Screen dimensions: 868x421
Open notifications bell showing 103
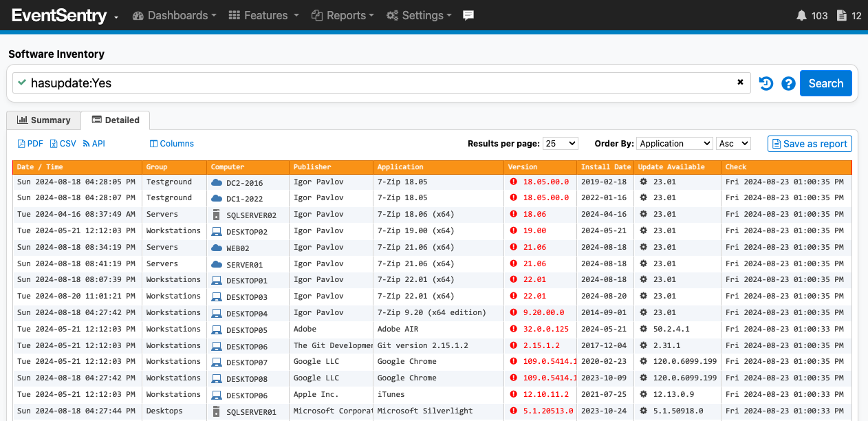[x=812, y=15]
